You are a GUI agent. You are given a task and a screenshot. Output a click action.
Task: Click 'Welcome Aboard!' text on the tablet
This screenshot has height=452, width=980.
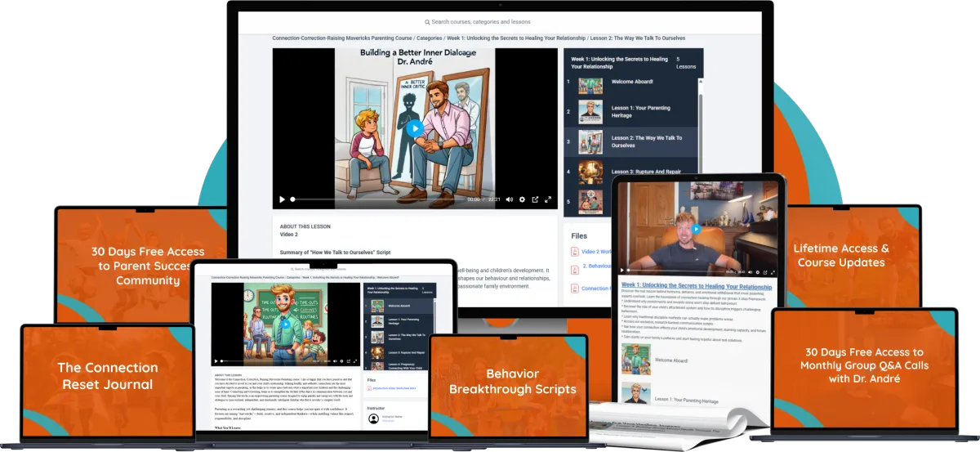pyautogui.click(x=671, y=360)
